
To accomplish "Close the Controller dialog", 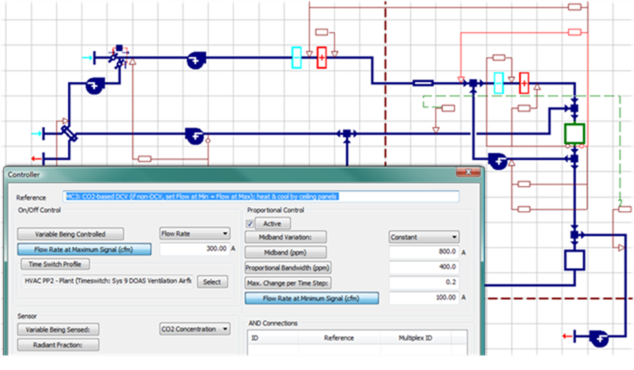I will tap(468, 172).
